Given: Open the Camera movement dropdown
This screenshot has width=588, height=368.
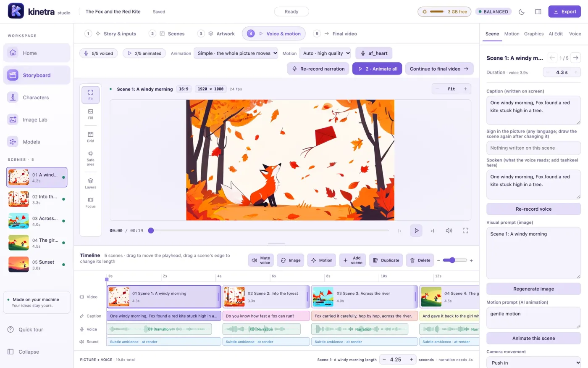Looking at the screenshot, I should point(533,363).
